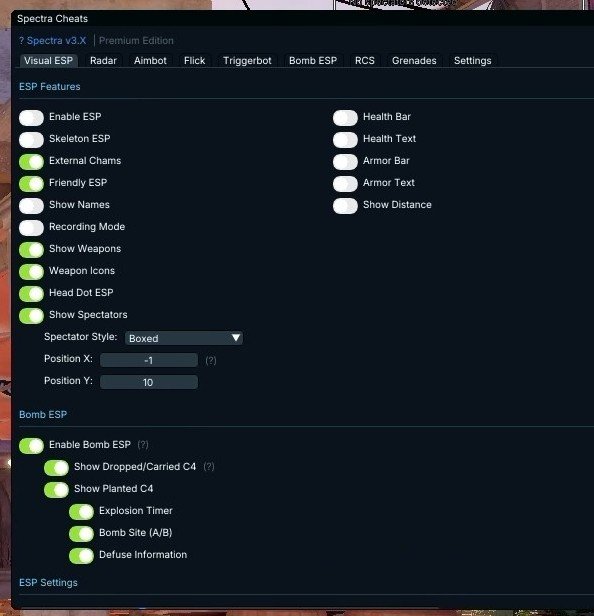Screen dimensions: 594x616
Task: Select the Flick tab
Action: click(194, 60)
